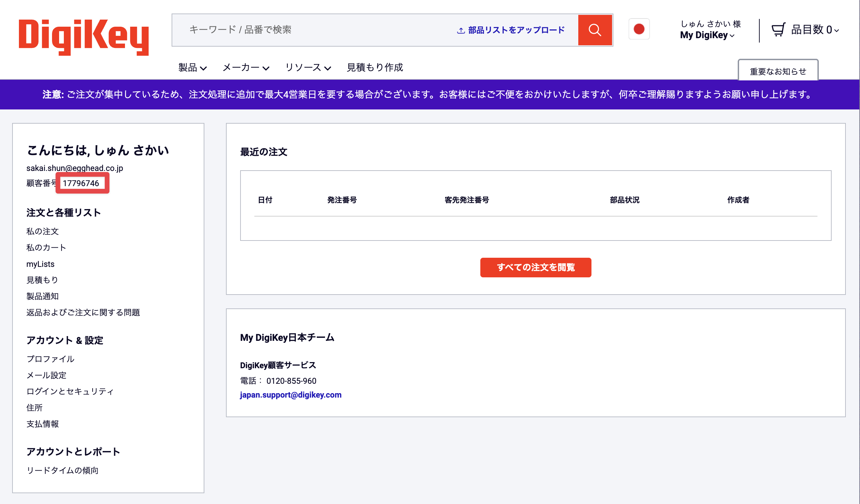The image size is (860, 504).
Task: Click the upload arrow icon for parts list
Action: pyautogui.click(x=461, y=30)
